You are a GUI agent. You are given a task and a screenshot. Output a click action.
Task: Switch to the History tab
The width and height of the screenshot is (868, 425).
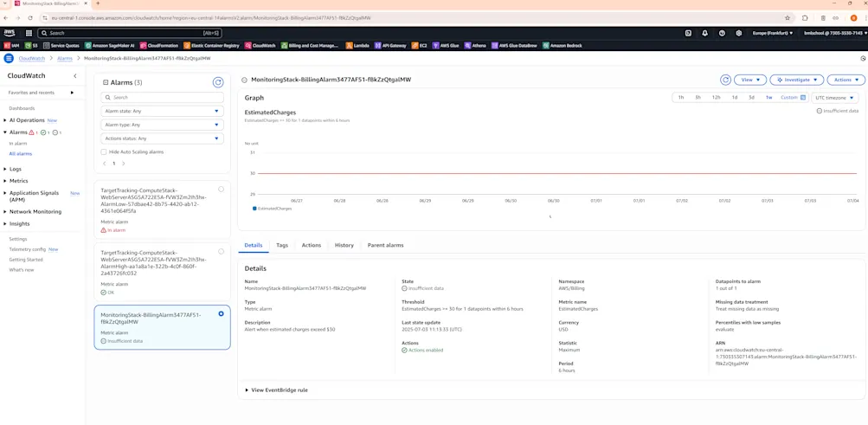pos(344,245)
